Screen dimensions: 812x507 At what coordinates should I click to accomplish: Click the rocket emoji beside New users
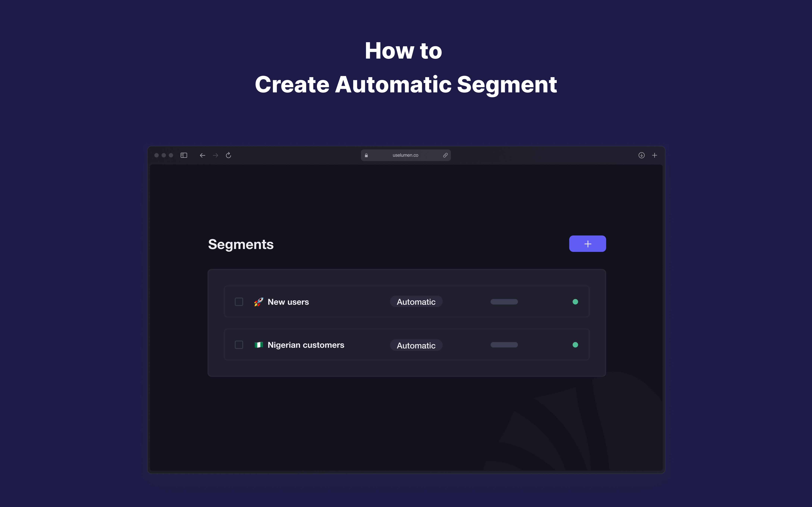pyautogui.click(x=258, y=302)
